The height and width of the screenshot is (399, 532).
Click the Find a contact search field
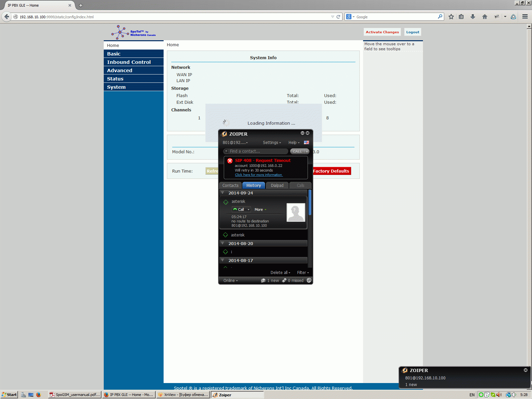pyautogui.click(x=256, y=152)
